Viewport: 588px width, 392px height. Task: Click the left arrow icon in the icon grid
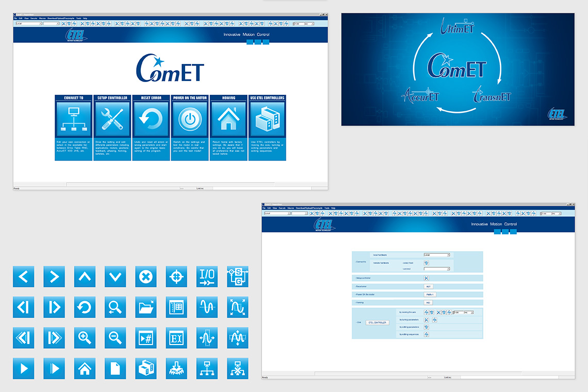click(24, 276)
